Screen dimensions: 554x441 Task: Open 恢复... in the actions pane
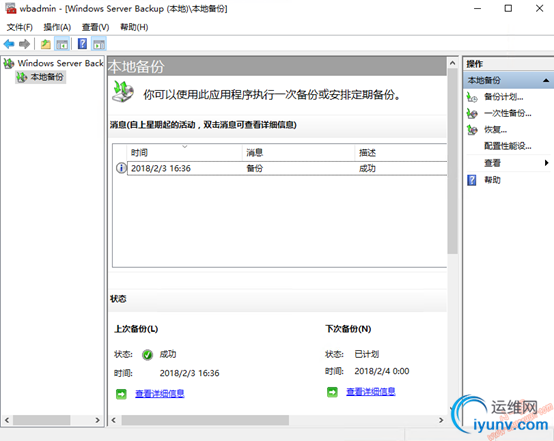pos(495,130)
